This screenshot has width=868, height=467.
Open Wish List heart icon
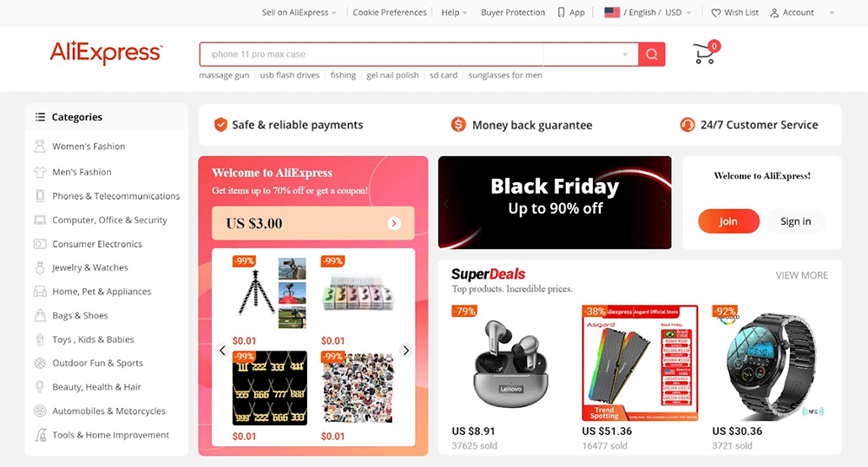[716, 13]
